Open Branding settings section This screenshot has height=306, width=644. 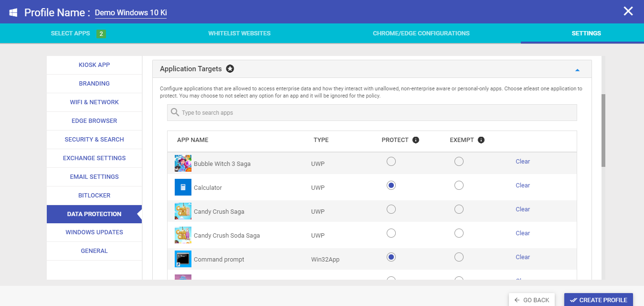click(94, 84)
